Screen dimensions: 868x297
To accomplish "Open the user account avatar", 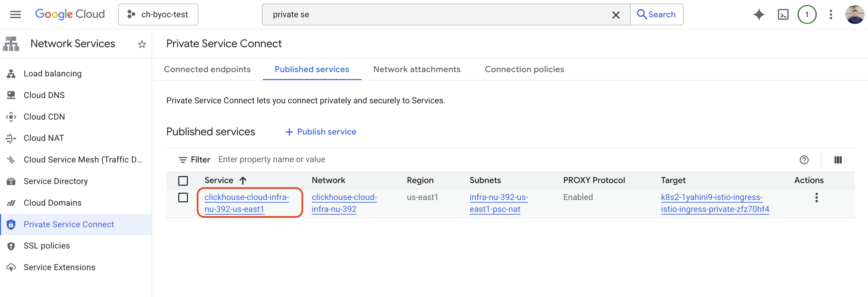I will (854, 15).
